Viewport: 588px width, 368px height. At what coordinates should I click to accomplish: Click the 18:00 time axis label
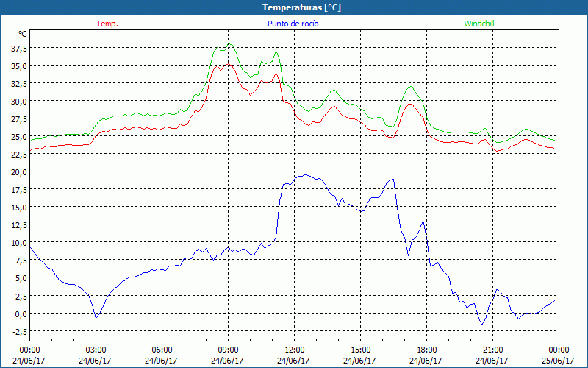tap(426, 350)
